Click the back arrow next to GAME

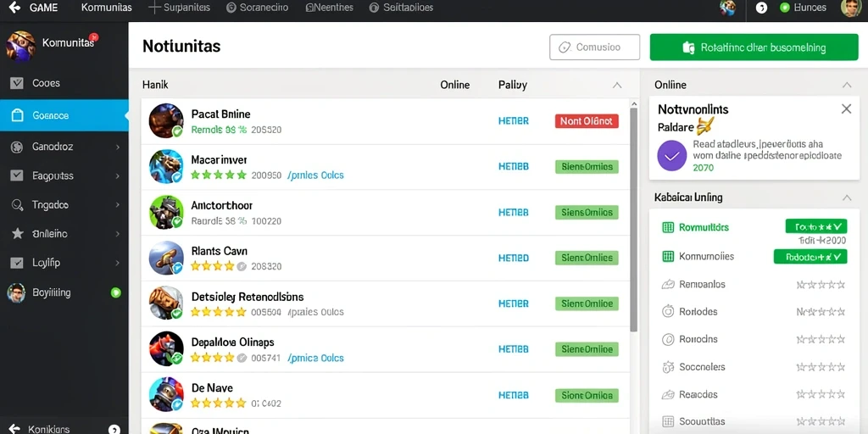[x=15, y=8]
